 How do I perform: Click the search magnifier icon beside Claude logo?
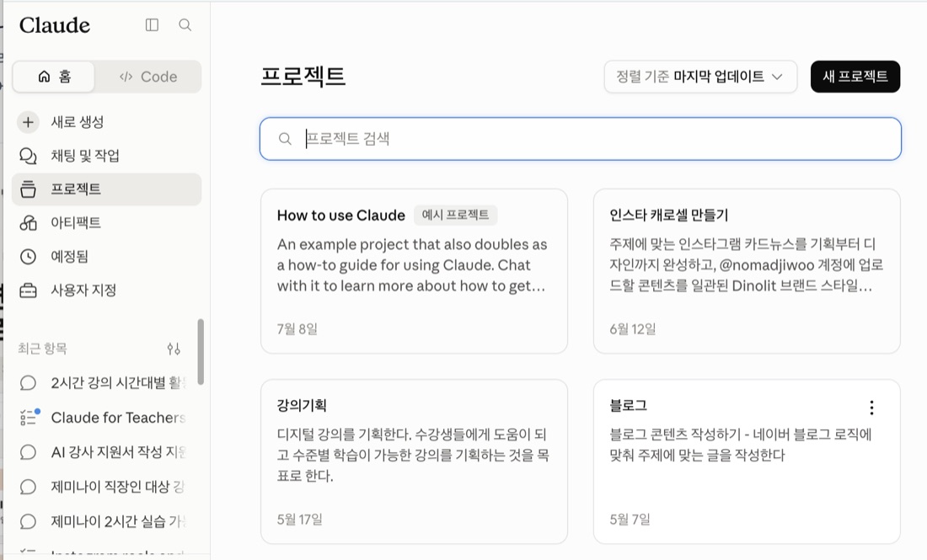click(185, 24)
